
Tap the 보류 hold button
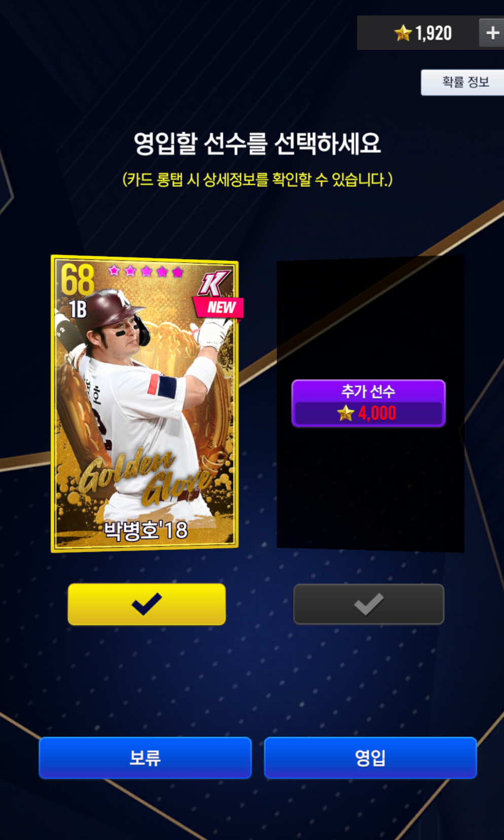pos(145,758)
